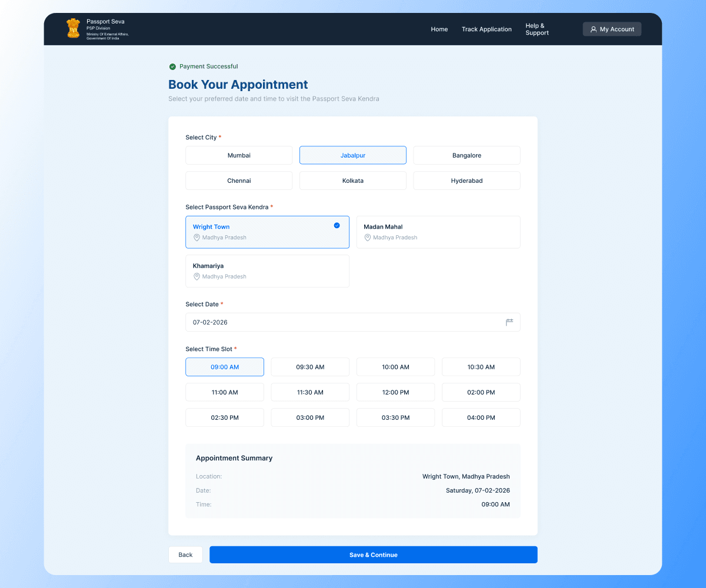
Task: Click the summary time value 09:00 AM
Action: [496, 505]
